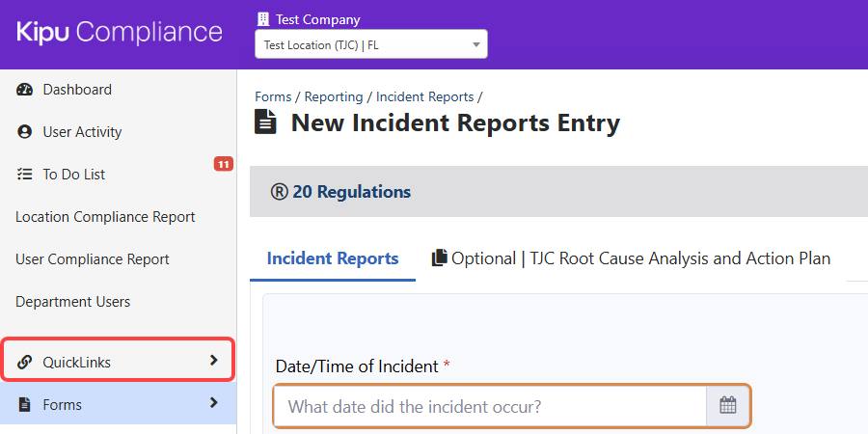Click the Test Company building icon
The image size is (868, 434).
[x=263, y=19]
